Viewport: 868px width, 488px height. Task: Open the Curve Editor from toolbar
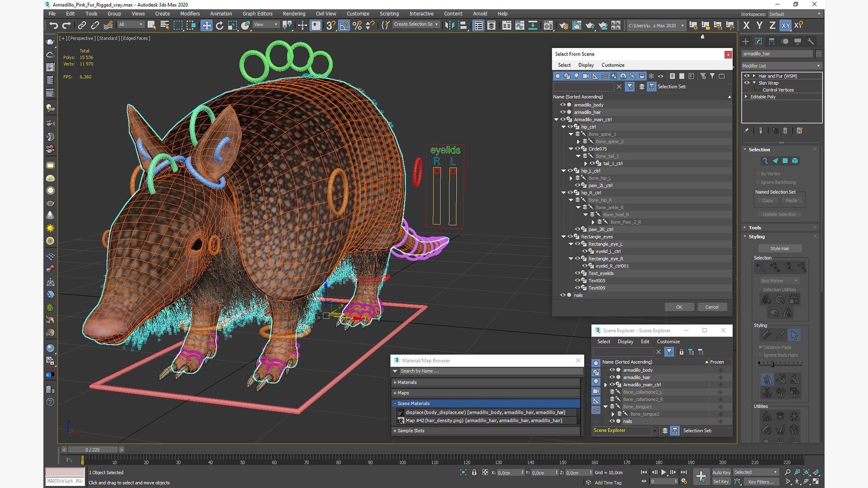tap(520, 25)
